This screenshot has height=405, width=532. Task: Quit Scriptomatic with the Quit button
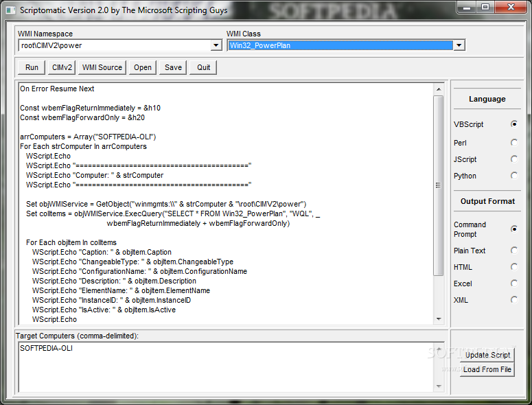(x=203, y=67)
